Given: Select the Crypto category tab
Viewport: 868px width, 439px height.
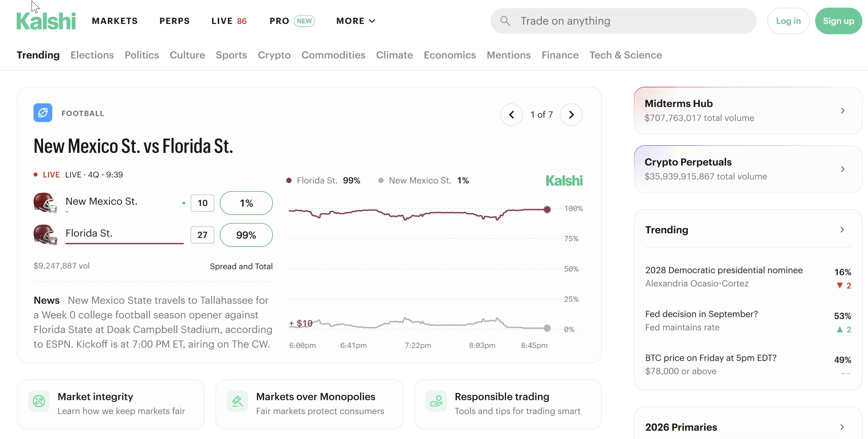Looking at the screenshot, I should [x=274, y=55].
